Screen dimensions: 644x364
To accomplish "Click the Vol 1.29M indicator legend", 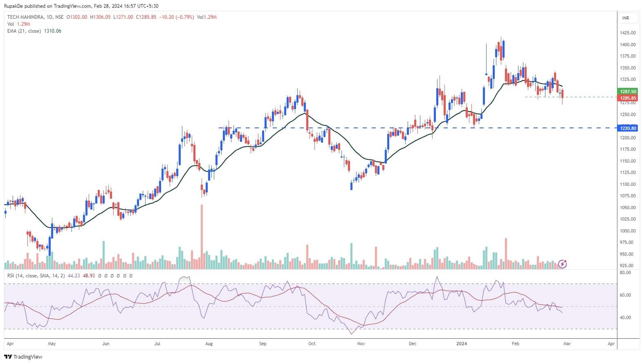I will 19,24.
